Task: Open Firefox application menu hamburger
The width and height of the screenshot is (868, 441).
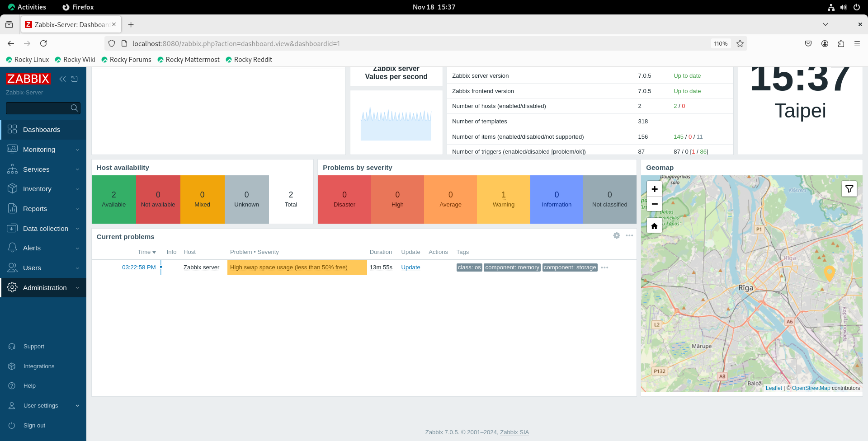Action: pyautogui.click(x=857, y=43)
